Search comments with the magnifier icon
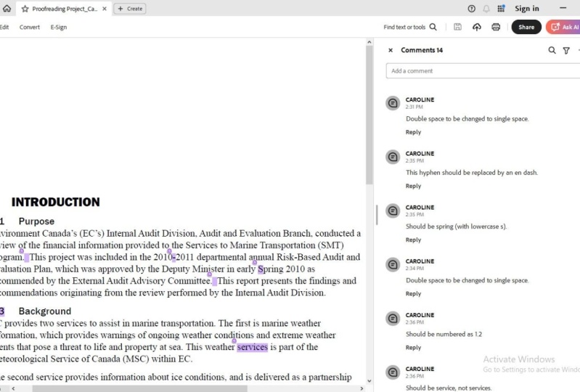The image size is (580, 392). 552,50
